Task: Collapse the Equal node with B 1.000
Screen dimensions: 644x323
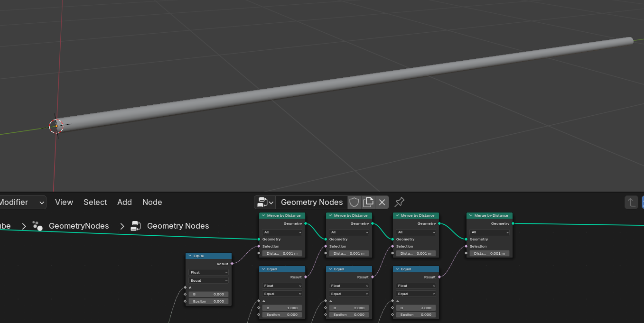Action: click(263, 269)
